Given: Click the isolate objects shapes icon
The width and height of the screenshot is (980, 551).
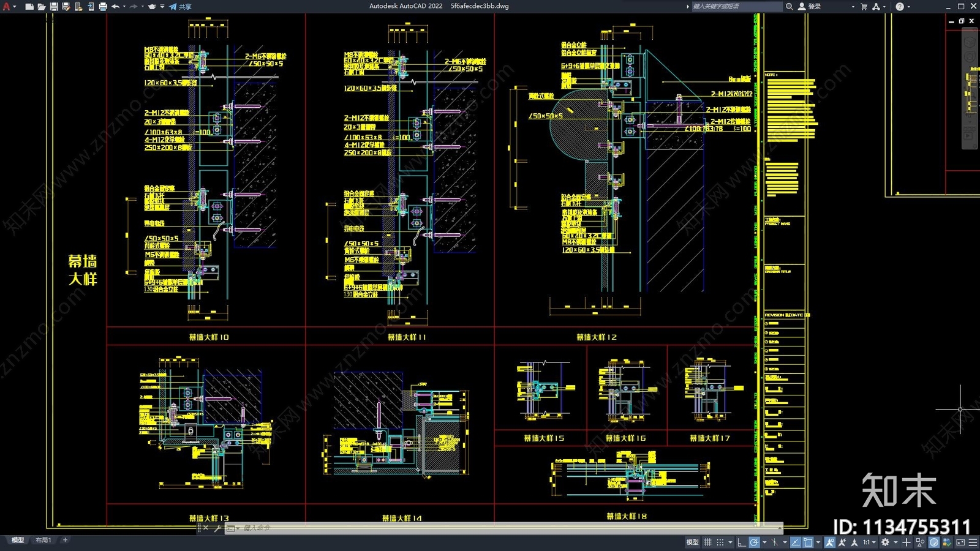Looking at the screenshot, I should (x=920, y=542).
